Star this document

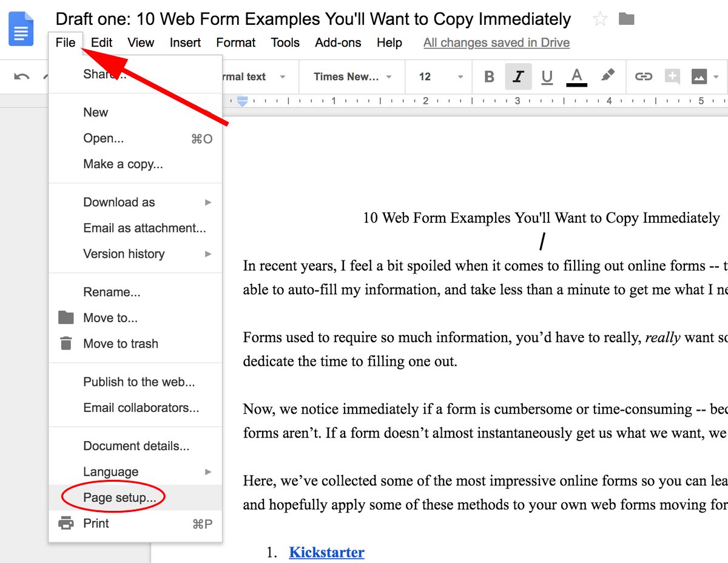coord(600,19)
